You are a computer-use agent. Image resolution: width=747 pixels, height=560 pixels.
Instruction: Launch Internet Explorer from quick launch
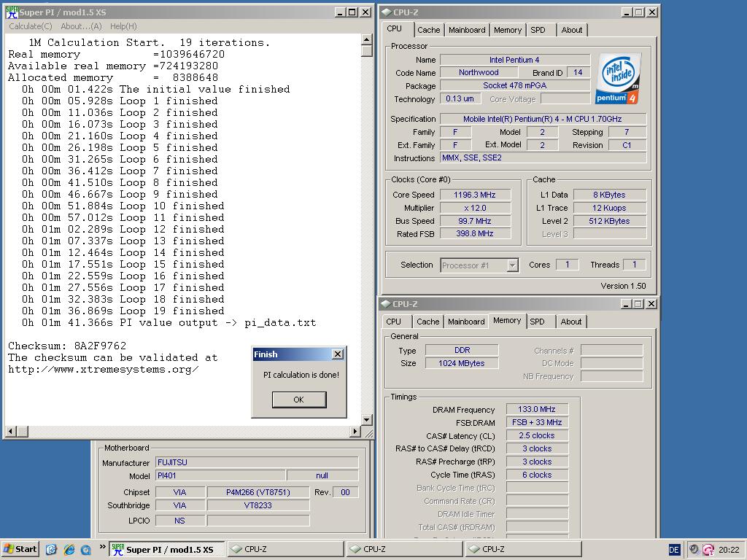[69, 550]
